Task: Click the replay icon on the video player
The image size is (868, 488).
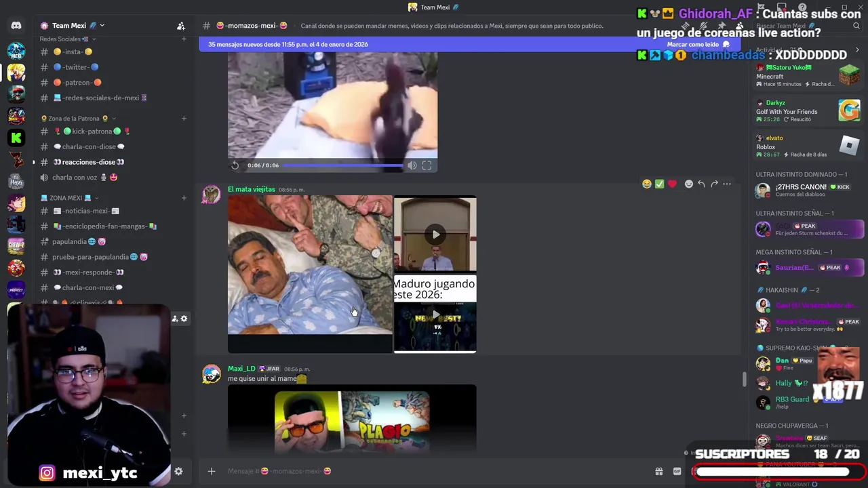Action: (235, 165)
